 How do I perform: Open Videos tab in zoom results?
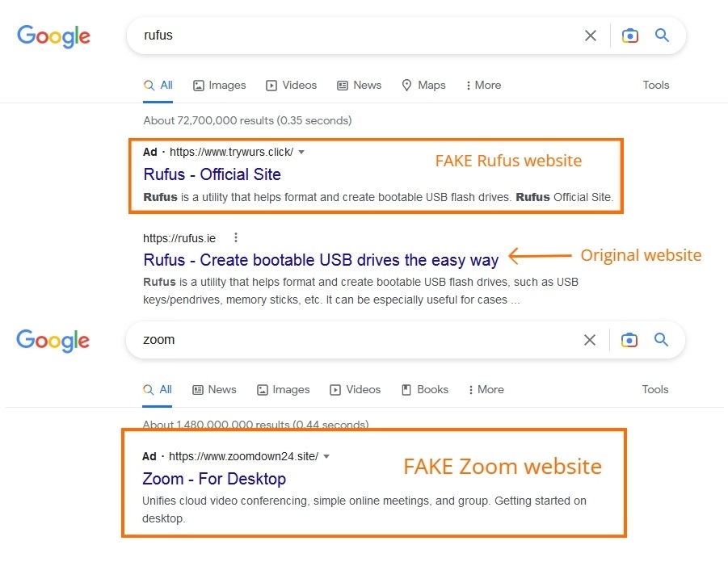tap(356, 390)
